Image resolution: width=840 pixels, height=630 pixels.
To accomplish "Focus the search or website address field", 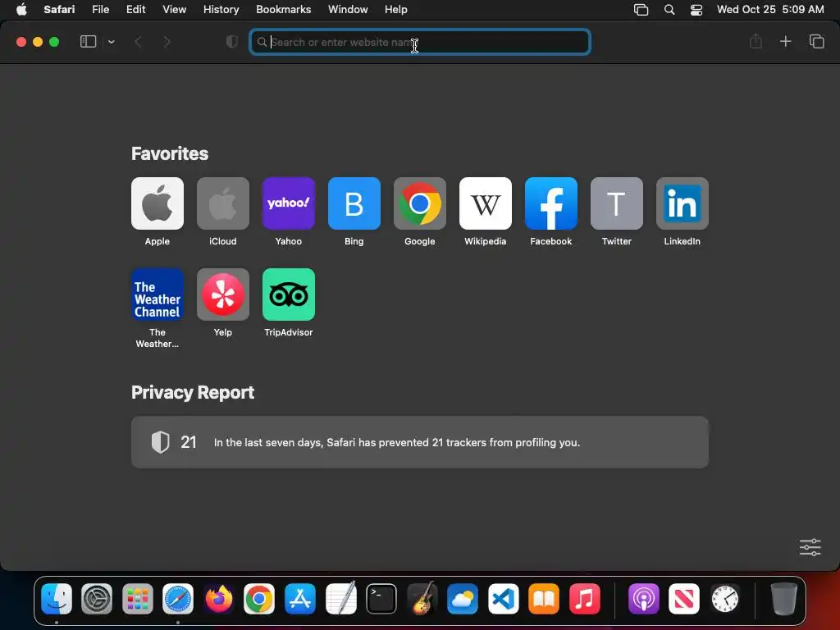I will [x=420, y=42].
